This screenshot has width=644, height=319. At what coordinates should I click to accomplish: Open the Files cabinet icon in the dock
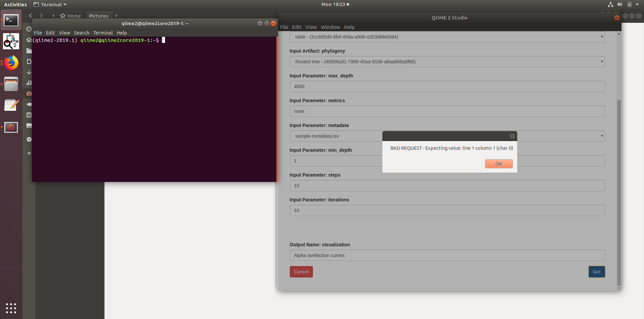[x=11, y=84]
